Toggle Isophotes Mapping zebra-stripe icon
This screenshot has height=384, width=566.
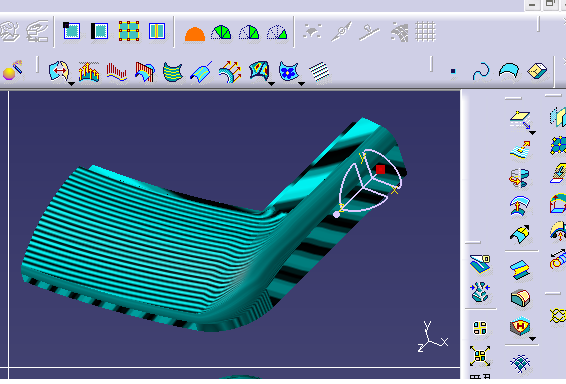tap(319, 71)
